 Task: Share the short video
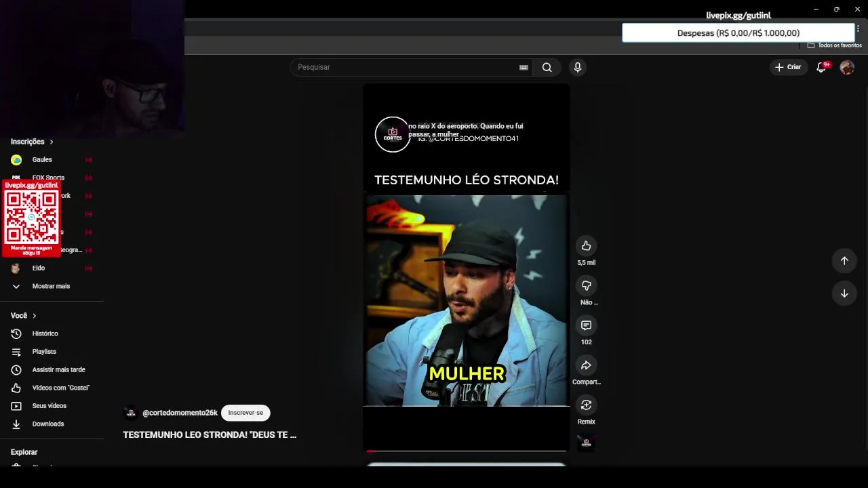click(586, 365)
